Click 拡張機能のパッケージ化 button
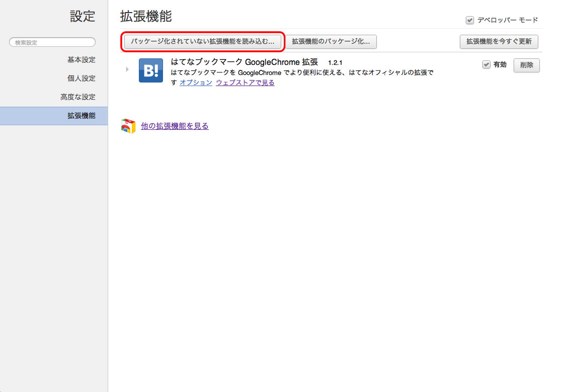Viewport: 570px width, 392px height. 331,41
